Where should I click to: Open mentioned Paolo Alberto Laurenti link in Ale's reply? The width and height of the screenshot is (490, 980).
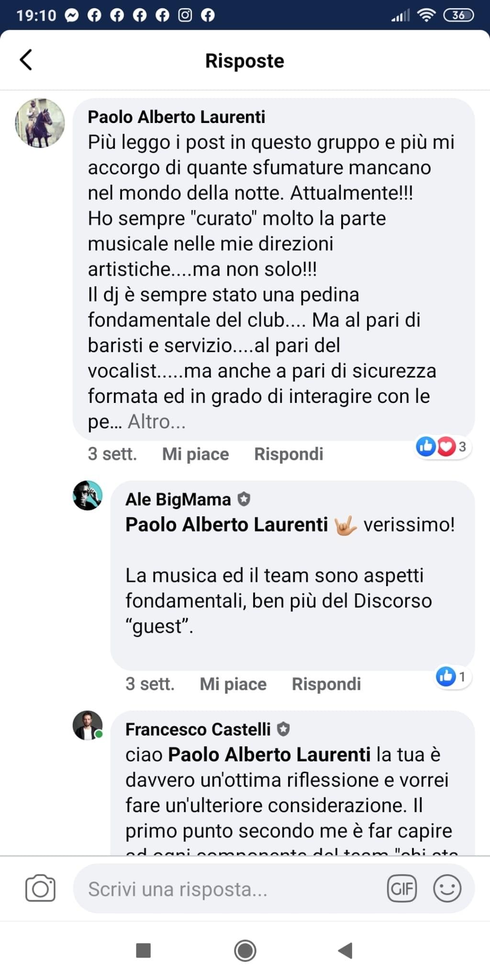[x=226, y=524]
